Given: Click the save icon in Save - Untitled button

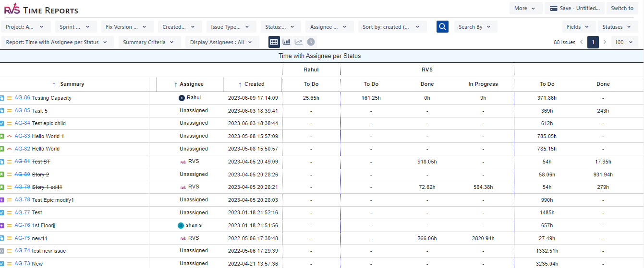Looking at the screenshot, I should [x=554, y=8].
